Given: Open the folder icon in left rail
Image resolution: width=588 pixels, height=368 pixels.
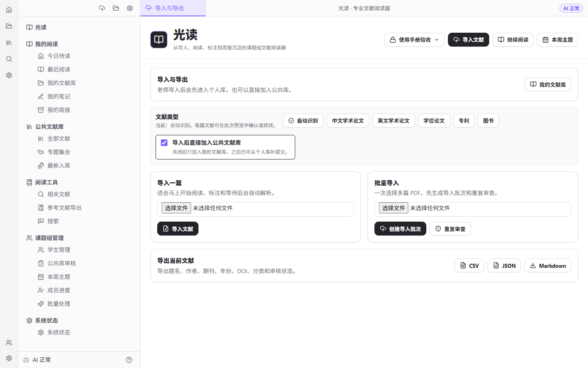Looking at the screenshot, I should [x=9, y=26].
